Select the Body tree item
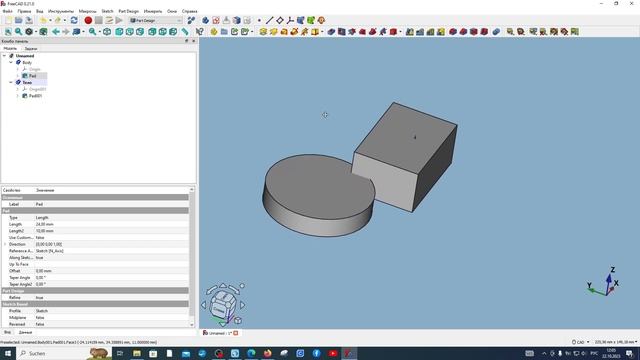Screen dimensions: 640x360 tap(27, 62)
